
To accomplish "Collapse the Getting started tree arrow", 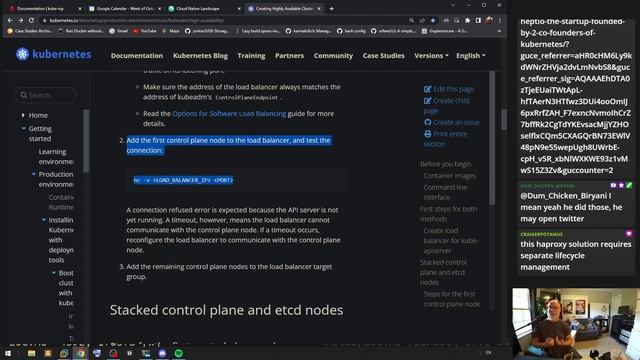I will pos(23,129).
